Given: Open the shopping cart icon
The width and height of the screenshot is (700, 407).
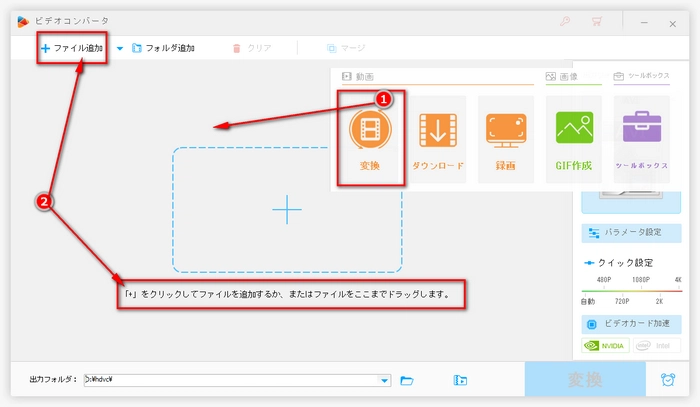Looking at the screenshot, I should (x=597, y=20).
